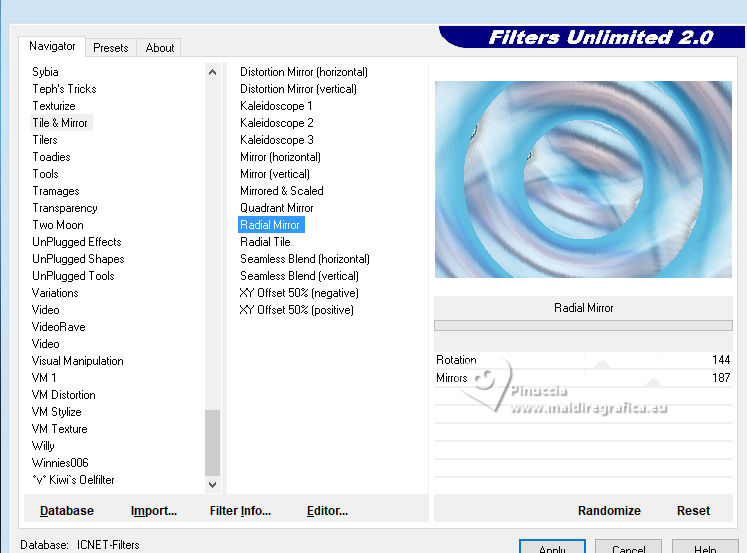Image resolution: width=747 pixels, height=553 pixels.
Task: Pick the Variations category
Action: coord(55,293)
